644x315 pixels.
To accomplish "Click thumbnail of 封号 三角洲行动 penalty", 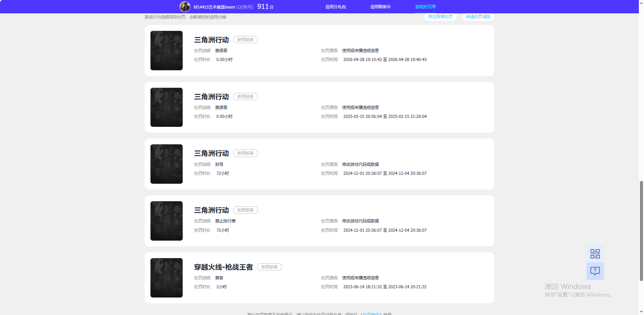I will coord(167,164).
